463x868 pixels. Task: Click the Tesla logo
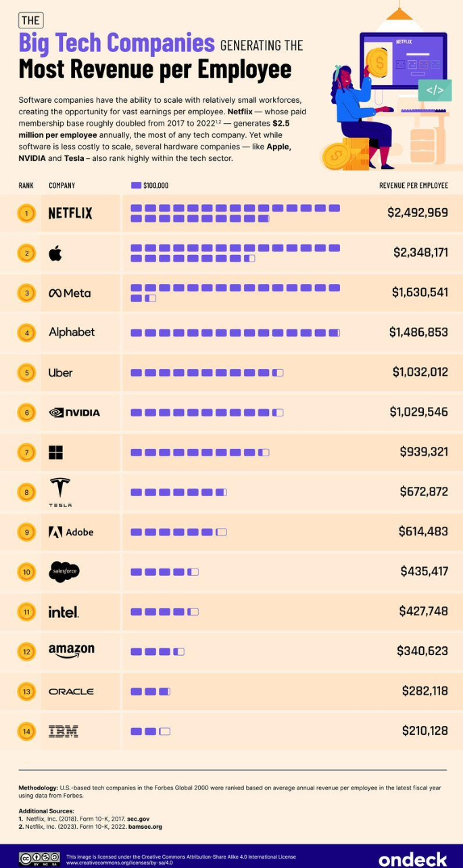[x=60, y=491]
